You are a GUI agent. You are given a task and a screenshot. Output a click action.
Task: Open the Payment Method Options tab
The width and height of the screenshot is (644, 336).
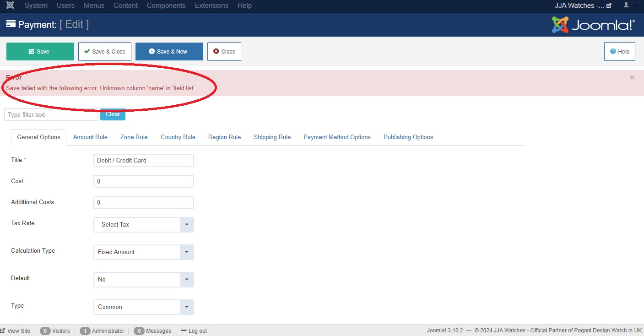click(337, 137)
